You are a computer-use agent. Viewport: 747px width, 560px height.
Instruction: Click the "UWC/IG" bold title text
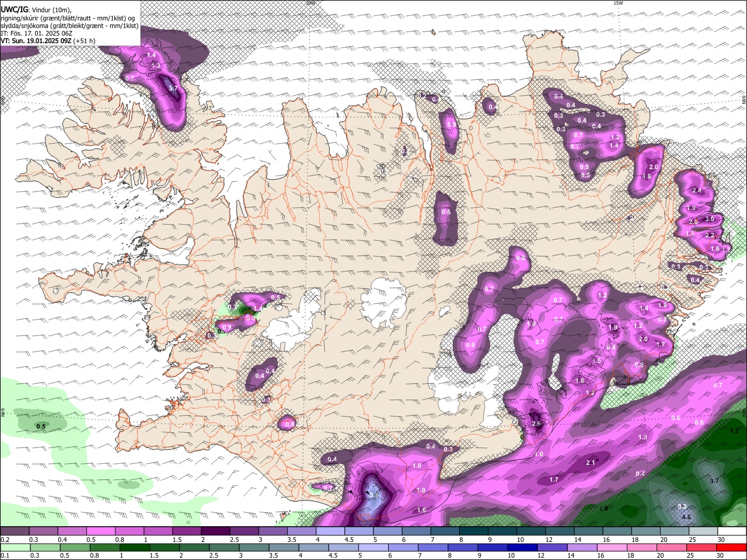(x=14, y=9)
